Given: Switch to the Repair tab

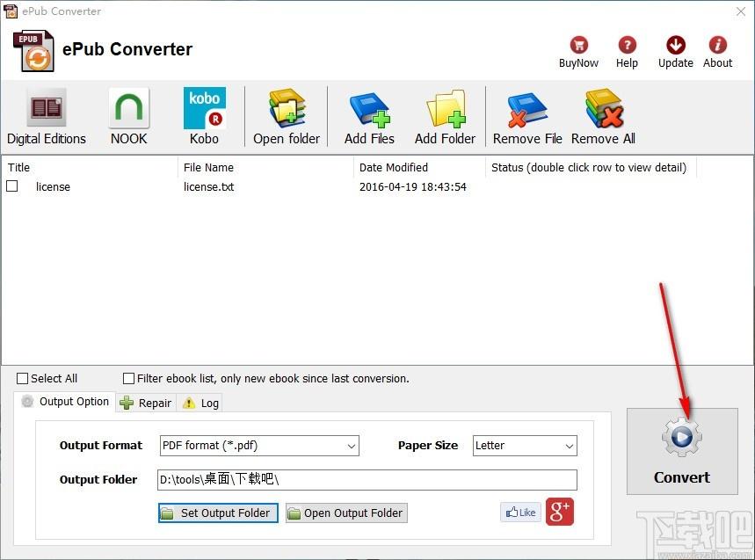Looking at the screenshot, I should [x=146, y=403].
